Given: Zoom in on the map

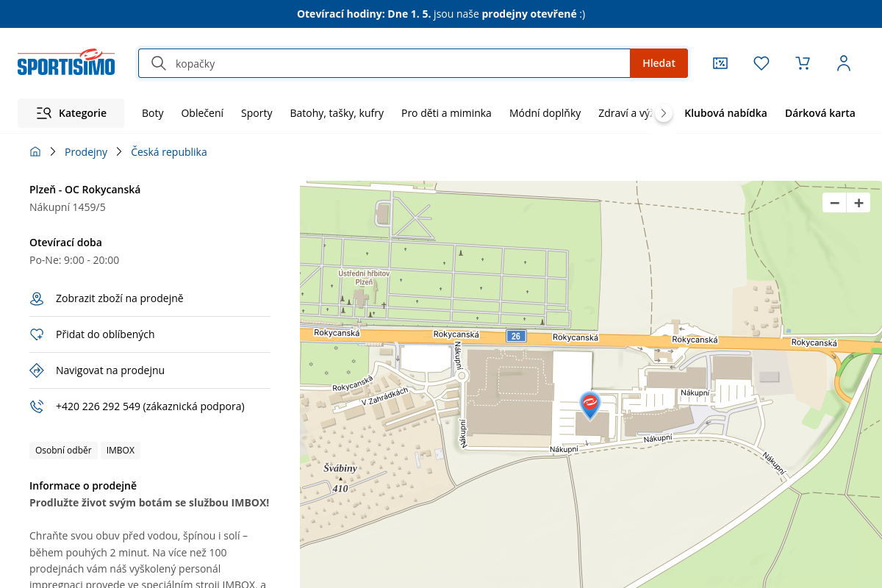Looking at the screenshot, I should [x=858, y=204].
